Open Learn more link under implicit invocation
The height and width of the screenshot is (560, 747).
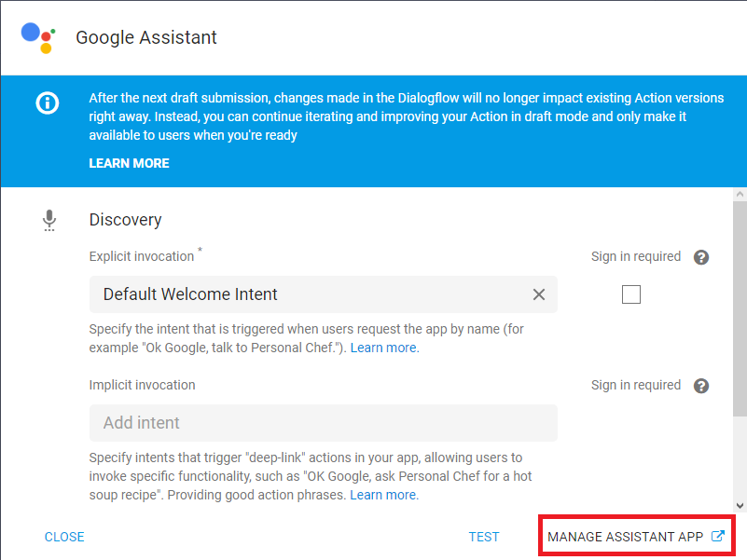pyautogui.click(x=383, y=495)
